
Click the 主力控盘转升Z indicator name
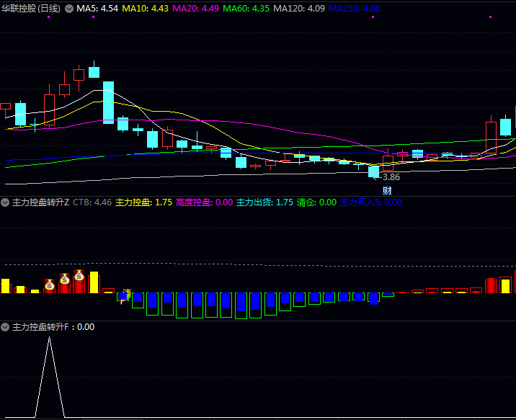tap(41, 202)
